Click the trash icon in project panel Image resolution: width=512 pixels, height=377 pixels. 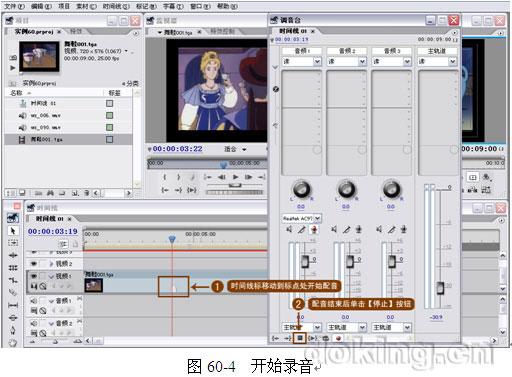click(86, 193)
